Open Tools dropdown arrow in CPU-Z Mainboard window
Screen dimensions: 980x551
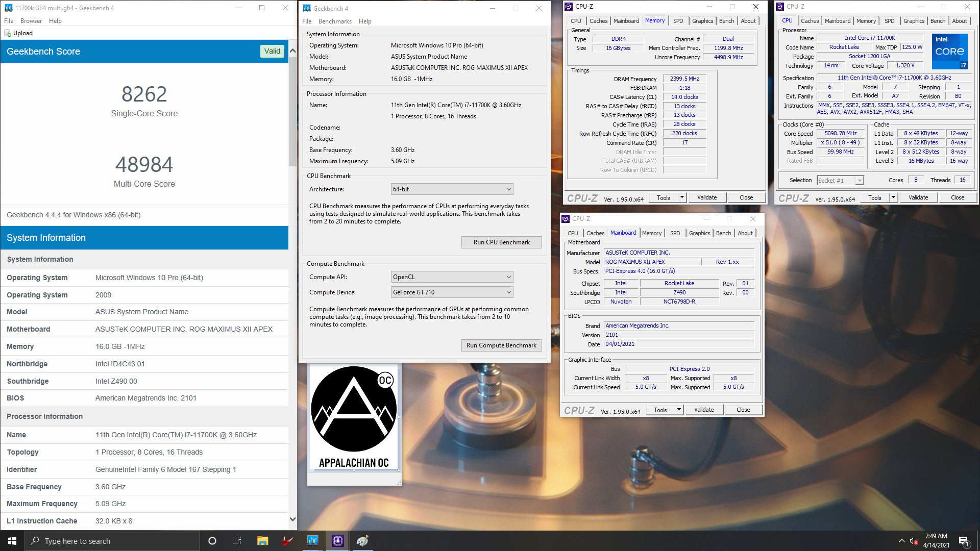(679, 410)
